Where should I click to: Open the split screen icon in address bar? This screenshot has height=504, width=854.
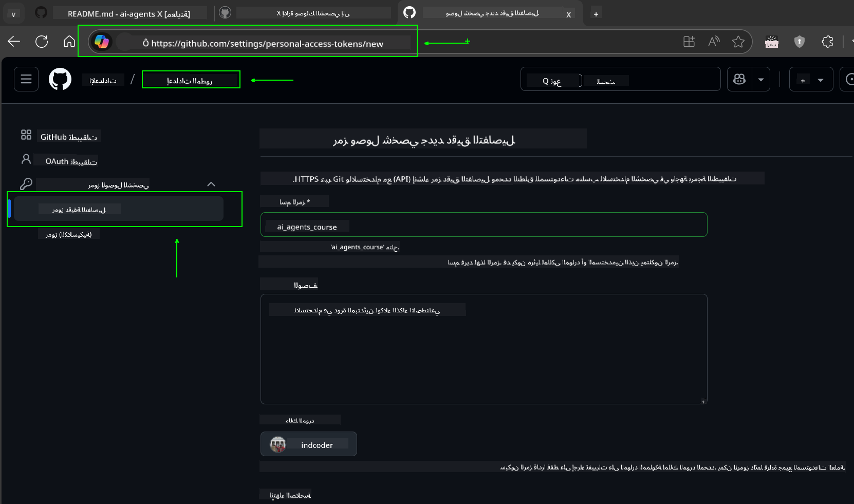click(689, 42)
